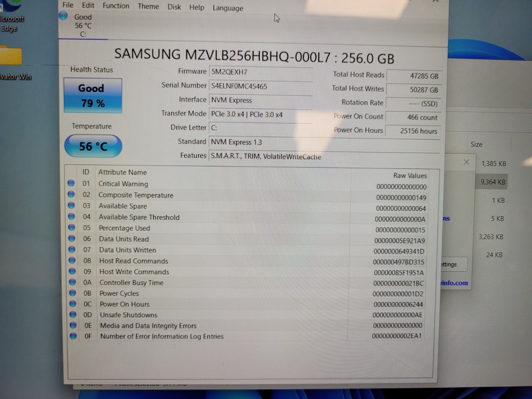Click the Total Host Reads value 47285 GB
Image resolution: width=532 pixels, height=399 pixels.
414,76
